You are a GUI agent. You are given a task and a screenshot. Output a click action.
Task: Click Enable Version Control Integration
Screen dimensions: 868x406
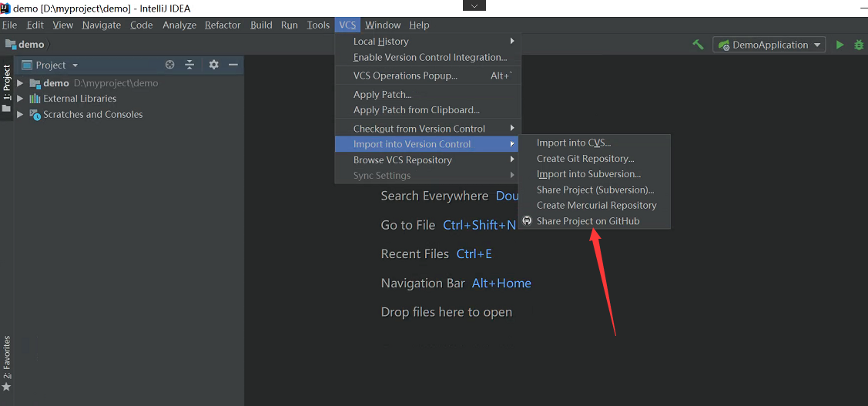pyautogui.click(x=430, y=57)
